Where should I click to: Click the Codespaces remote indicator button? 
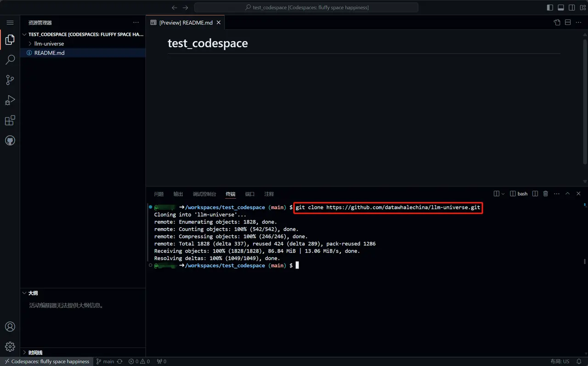[x=47, y=361]
